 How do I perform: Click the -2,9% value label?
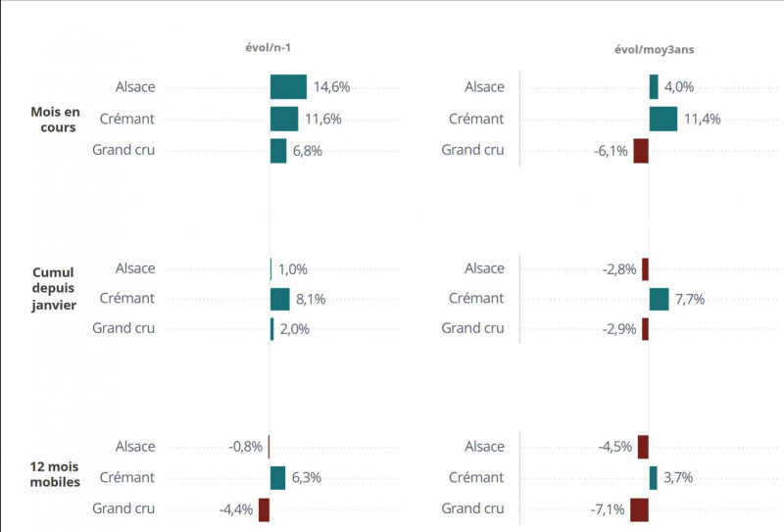click(x=619, y=329)
